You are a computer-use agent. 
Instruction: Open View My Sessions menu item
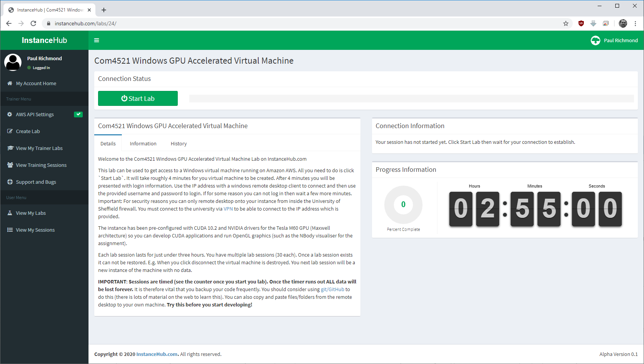(x=44, y=230)
